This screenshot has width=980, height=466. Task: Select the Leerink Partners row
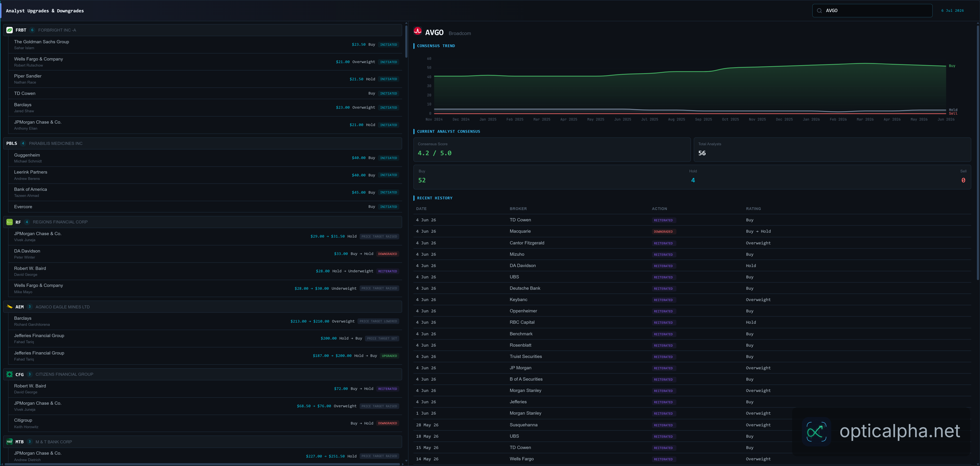pyautogui.click(x=205, y=175)
